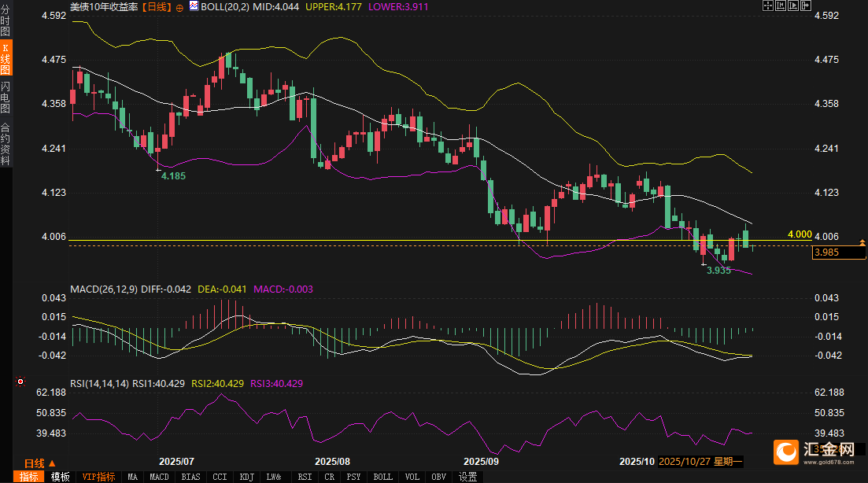
Task: Click the DIFF:-0.042 value
Action: click(x=166, y=289)
